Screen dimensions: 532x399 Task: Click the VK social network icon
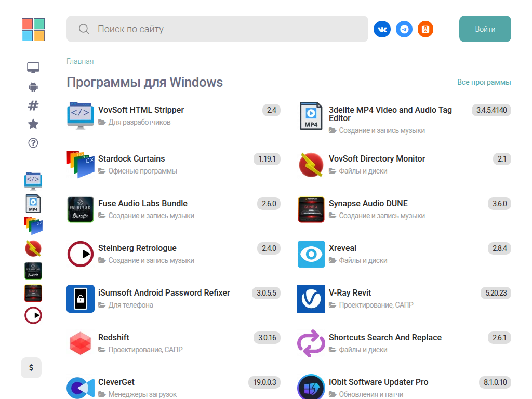pos(382,29)
